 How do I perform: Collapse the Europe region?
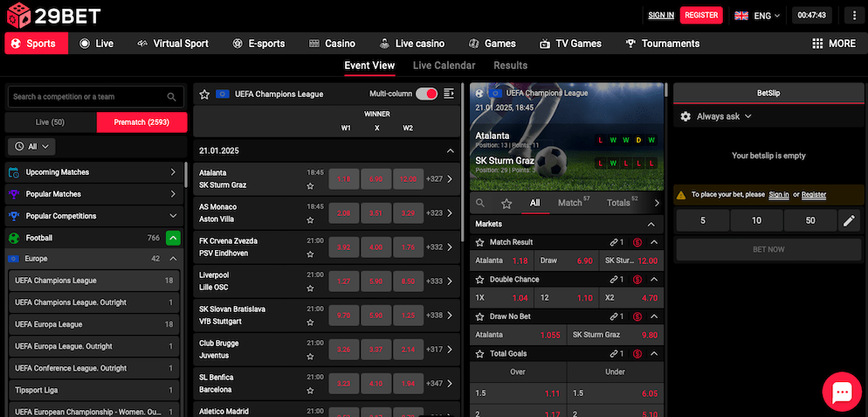(173, 259)
